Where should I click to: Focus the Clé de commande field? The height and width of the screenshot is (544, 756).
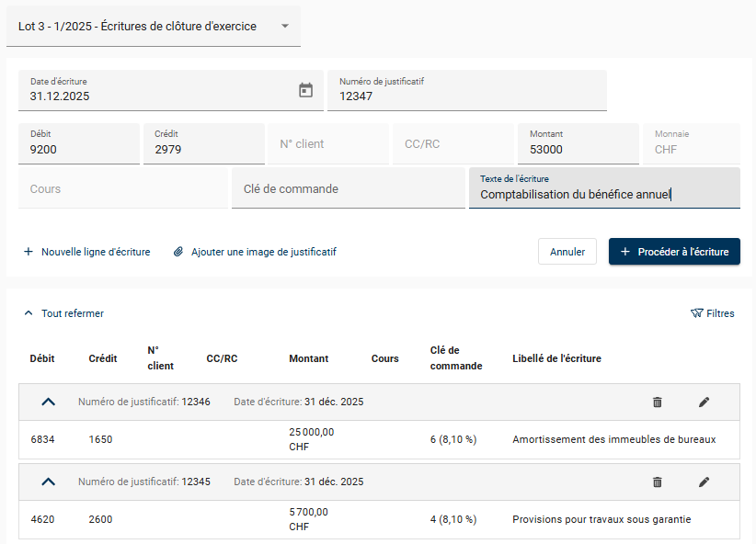(348, 189)
